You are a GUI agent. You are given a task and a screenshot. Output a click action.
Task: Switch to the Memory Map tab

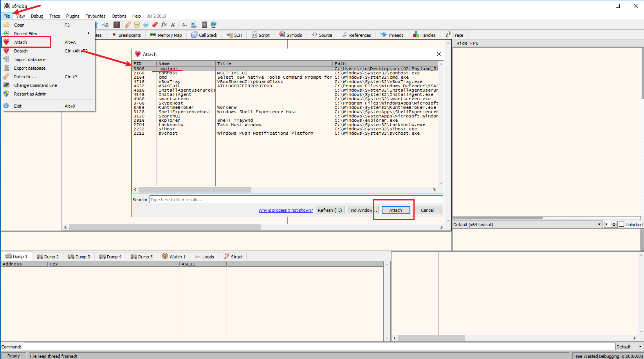tap(166, 35)
